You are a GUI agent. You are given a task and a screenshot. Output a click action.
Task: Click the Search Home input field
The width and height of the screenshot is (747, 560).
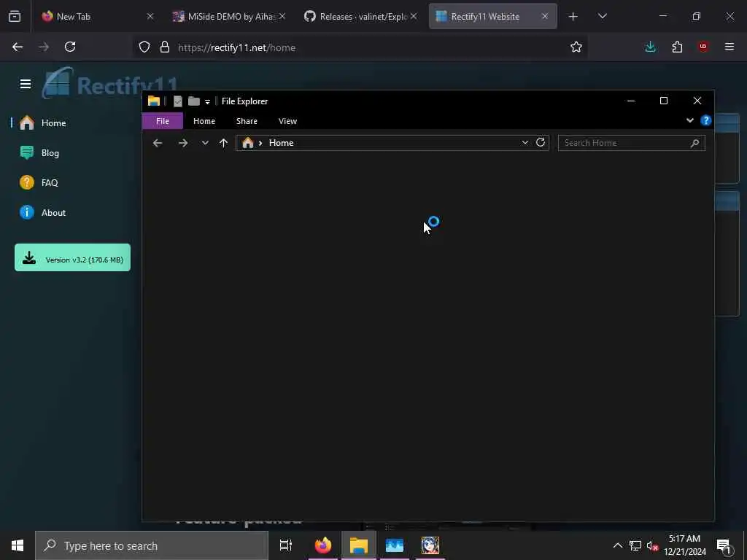(631, 143)
